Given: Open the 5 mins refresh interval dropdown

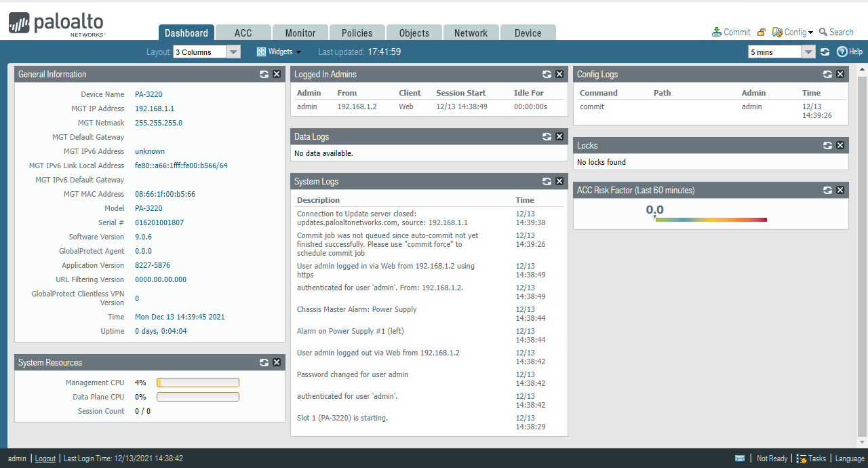Looking at the screenshot, I should coord(808,52).
